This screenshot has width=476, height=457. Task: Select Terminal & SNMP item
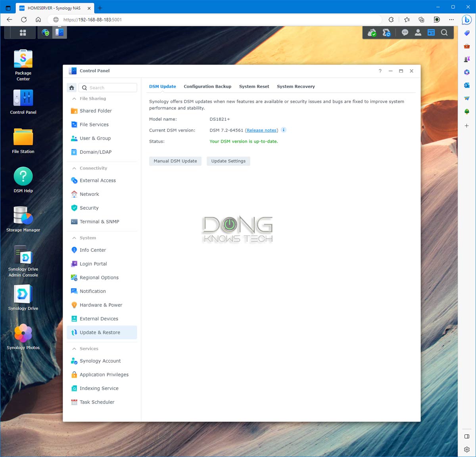pyautogui.click(x=102, y=222)
